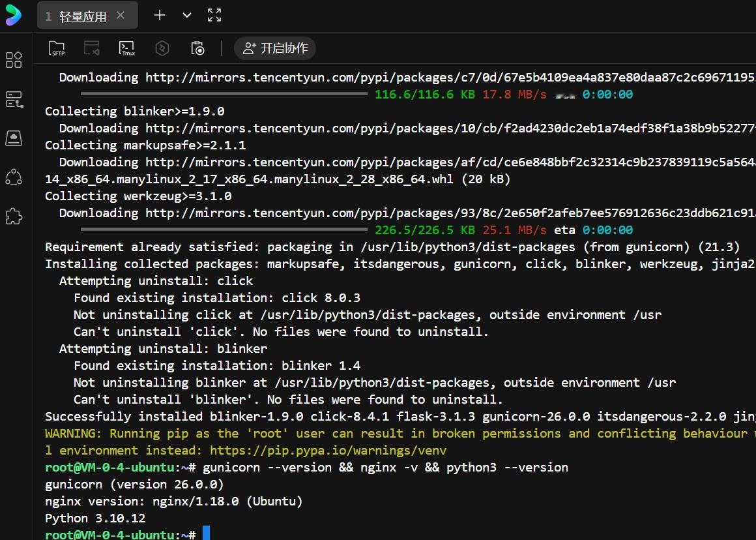Open the Tmux session tool
The width and height of the screenshot is (756, 540).
127,48
